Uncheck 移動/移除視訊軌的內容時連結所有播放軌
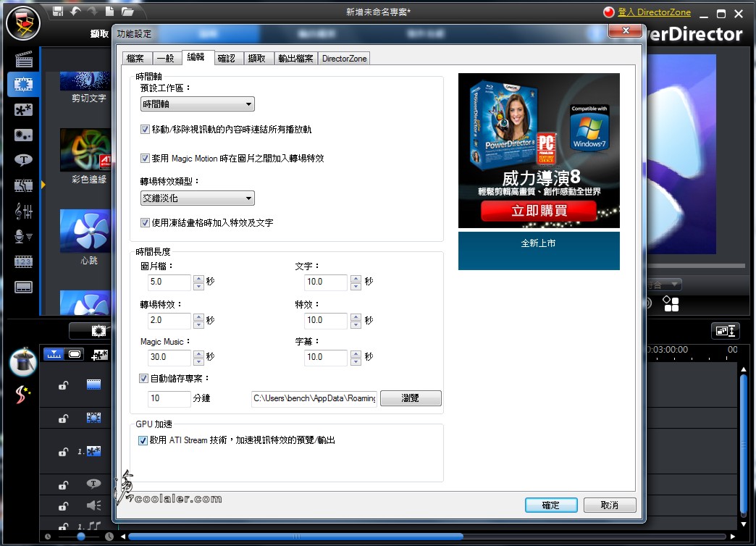This screenshot has height=546, width=756. point(145,130)
